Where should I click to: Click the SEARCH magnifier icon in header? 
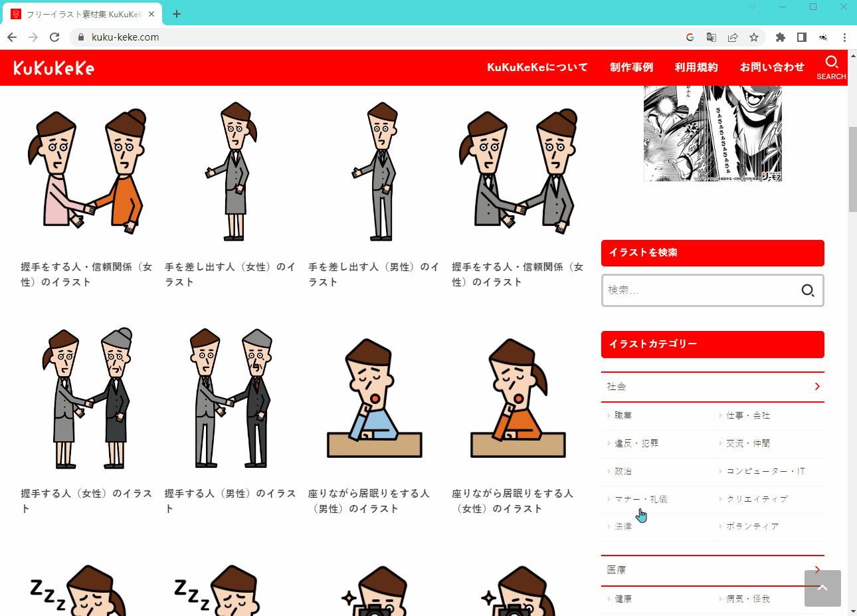pos(831,63)
